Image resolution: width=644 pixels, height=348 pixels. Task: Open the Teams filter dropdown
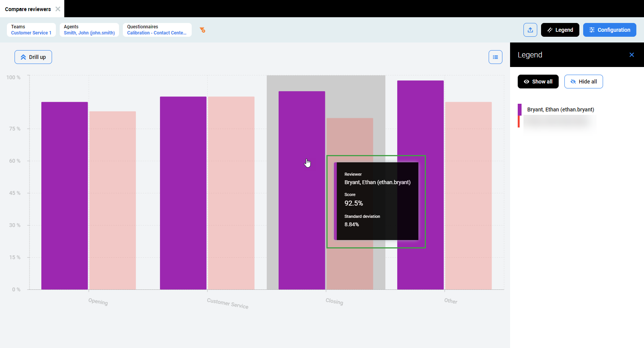tap(31, 30)
